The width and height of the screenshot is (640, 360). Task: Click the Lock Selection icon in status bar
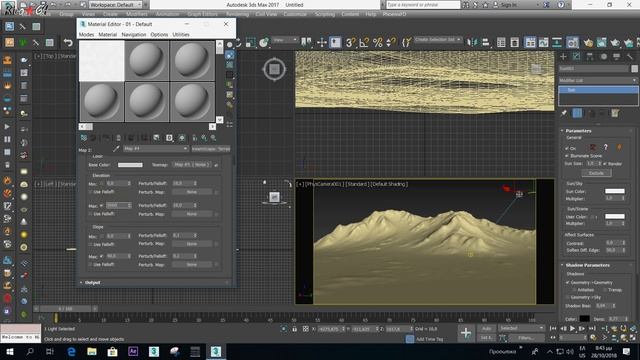(294, 329)
